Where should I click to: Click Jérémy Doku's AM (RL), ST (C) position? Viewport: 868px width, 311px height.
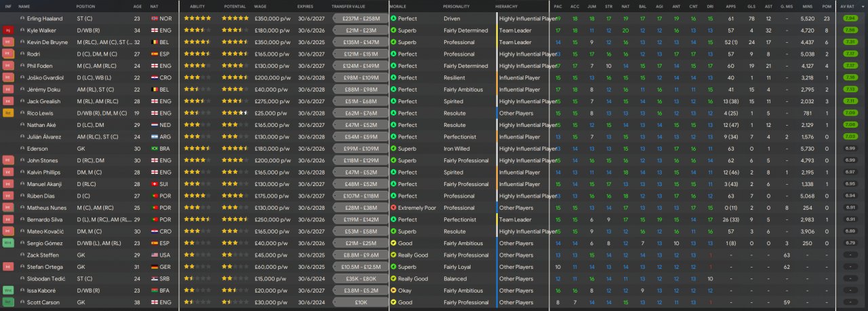[x=94, y=90]
